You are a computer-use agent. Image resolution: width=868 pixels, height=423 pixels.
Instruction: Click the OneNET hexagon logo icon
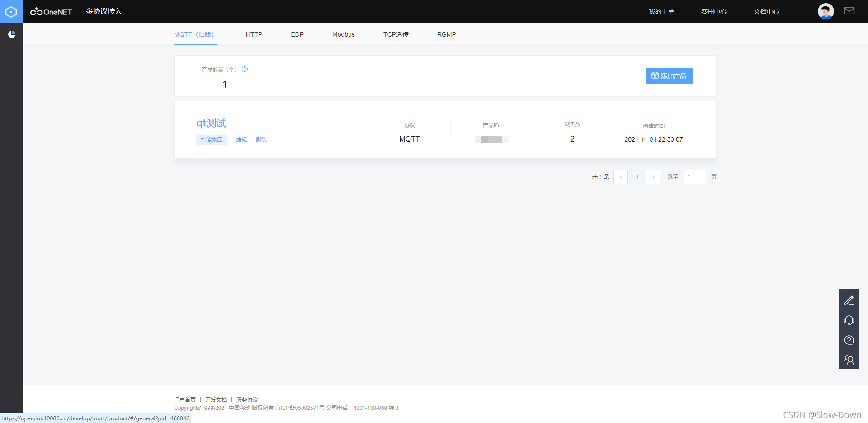(x=11, y=11)
